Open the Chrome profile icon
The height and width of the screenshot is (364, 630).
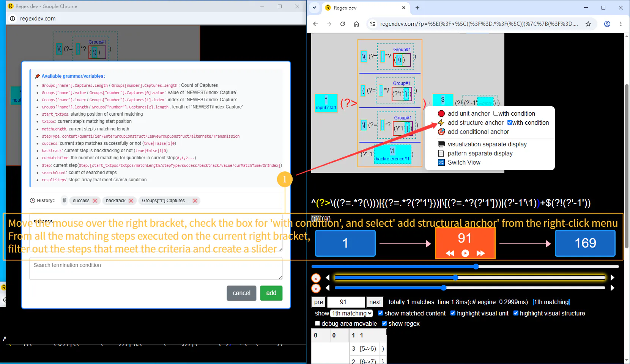click(x=607, y=24)
